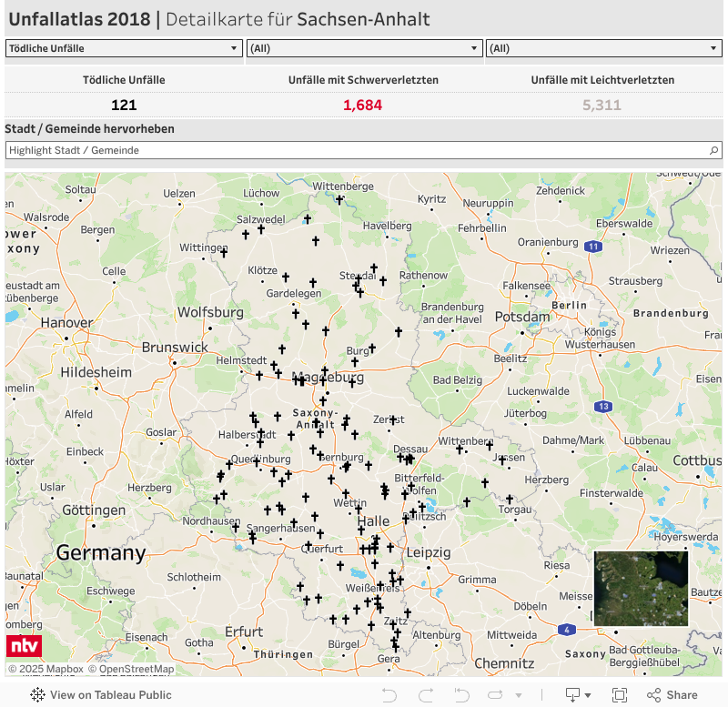Type in Highlight Stadt / Gemeinde field
Screen dimensions: 728x707
(355, 150)
